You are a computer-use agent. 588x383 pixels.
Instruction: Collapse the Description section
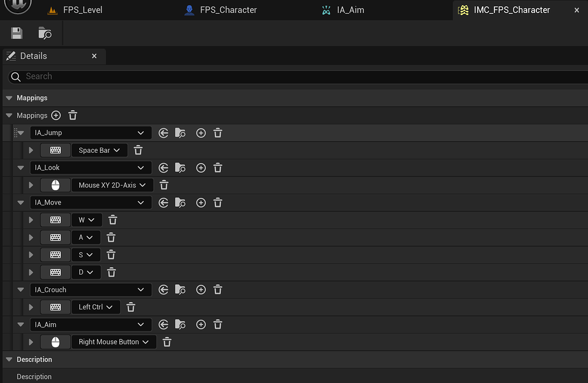pyautogui.click(x=9, y=359)
